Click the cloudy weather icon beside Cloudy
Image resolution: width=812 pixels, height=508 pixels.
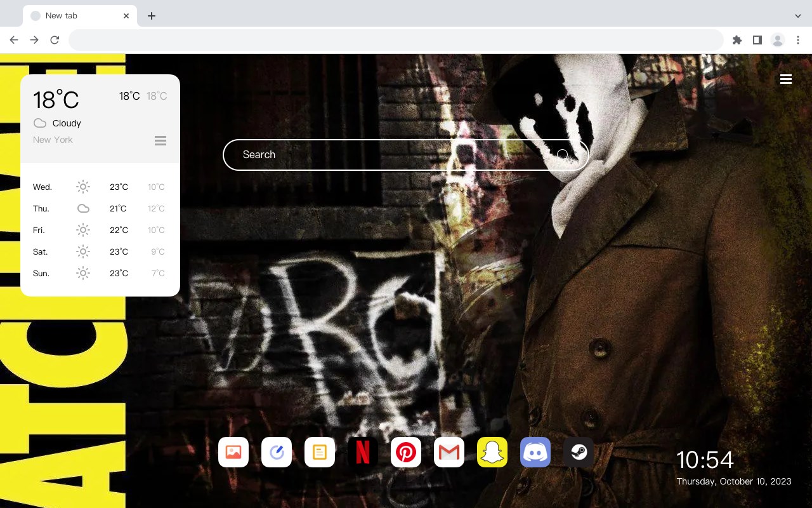tap(40, 123)
